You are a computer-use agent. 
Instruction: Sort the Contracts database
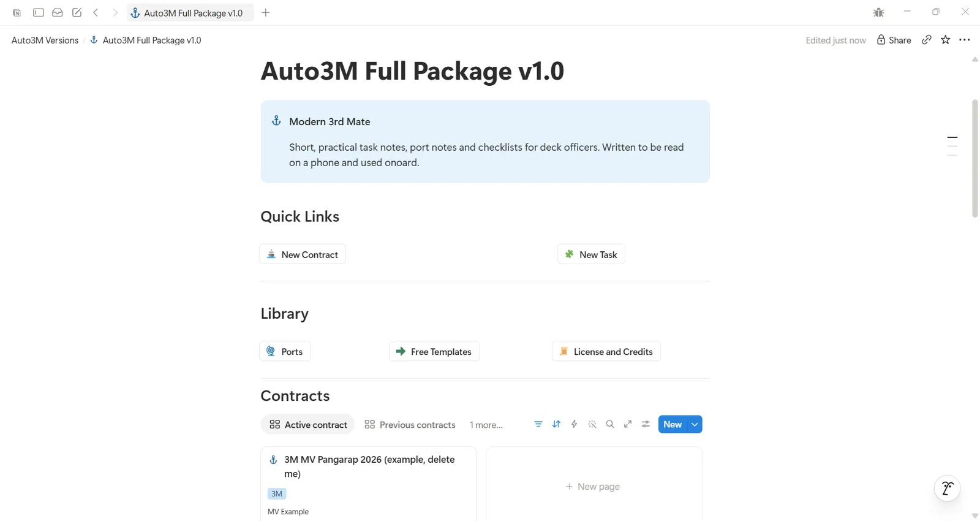tap(556, 424)
